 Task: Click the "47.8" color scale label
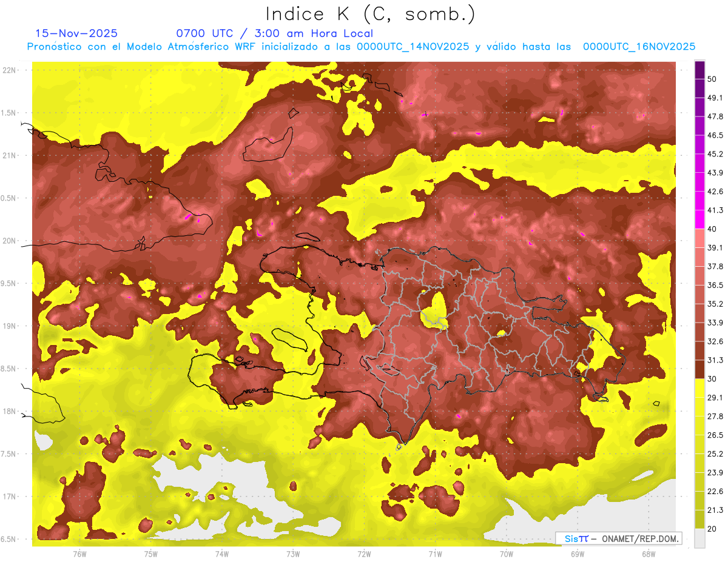(x=715, y=116)
